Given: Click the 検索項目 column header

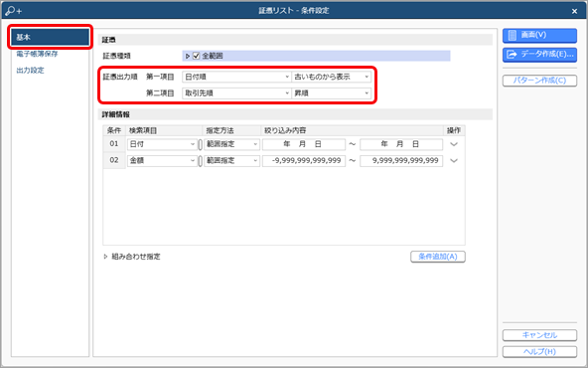Looking at the screenshot, I should pyautogui.click(x=164, y=130).
